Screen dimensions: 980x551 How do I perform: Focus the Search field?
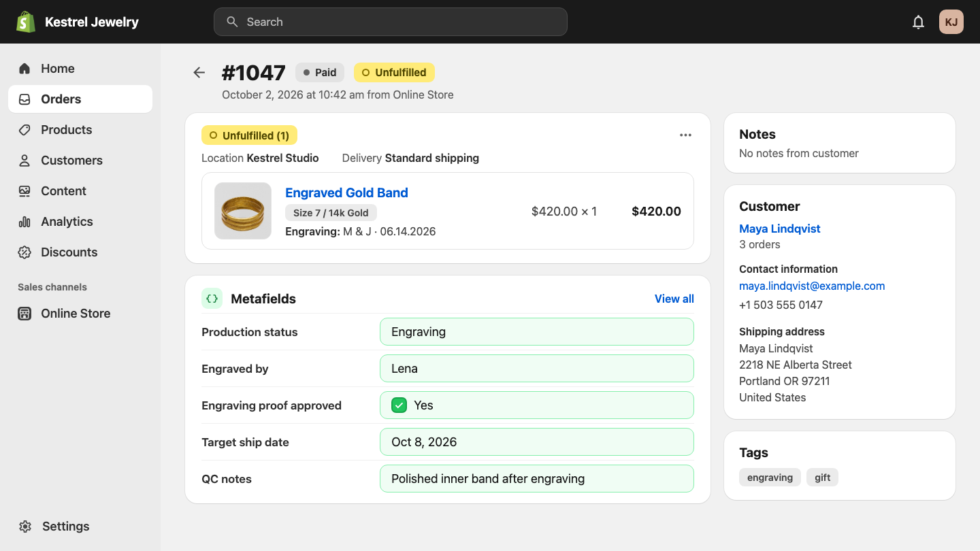click(391, 22)
